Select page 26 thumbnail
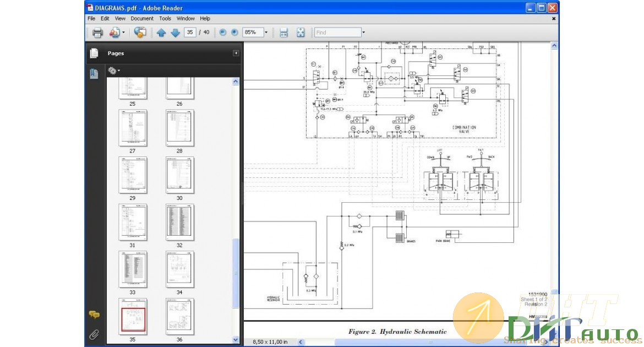The image size is (644, 347). point(179,88)
